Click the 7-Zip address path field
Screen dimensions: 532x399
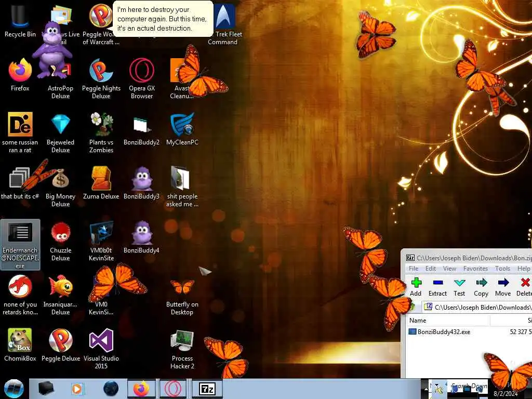point(478,308)
